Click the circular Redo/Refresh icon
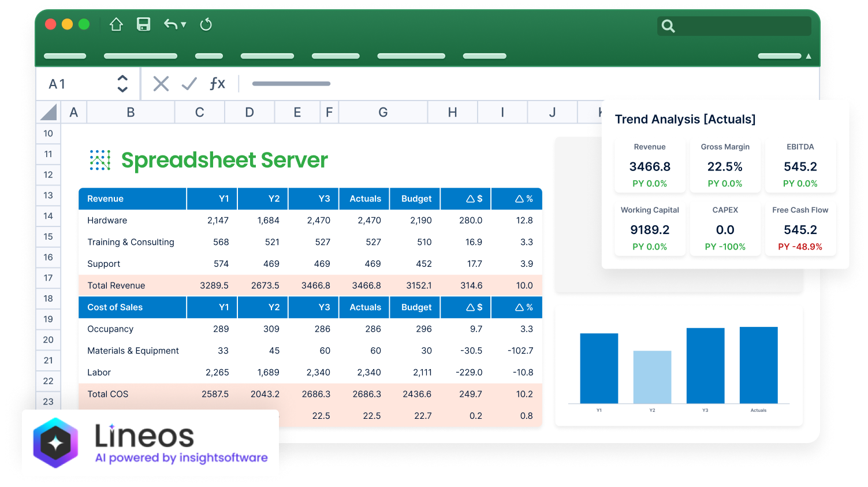The height and width of the screenshot is (487, 868). (206, 24)
